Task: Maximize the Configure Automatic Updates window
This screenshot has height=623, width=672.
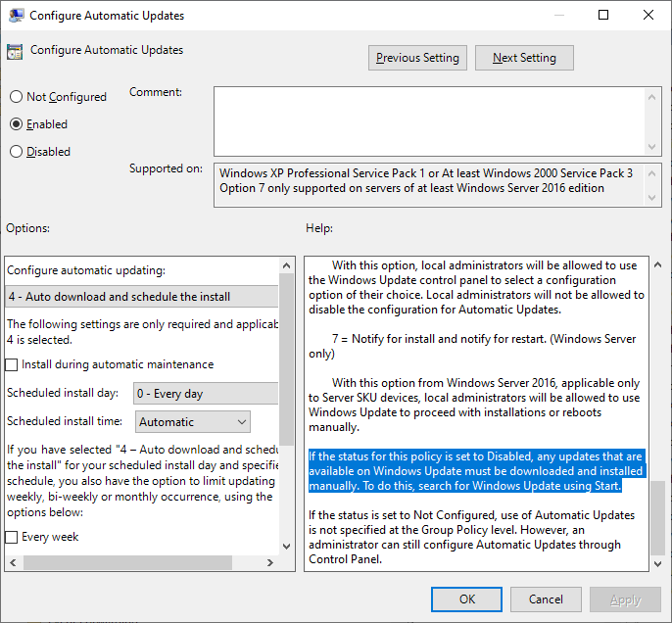Action: [603, 15]
